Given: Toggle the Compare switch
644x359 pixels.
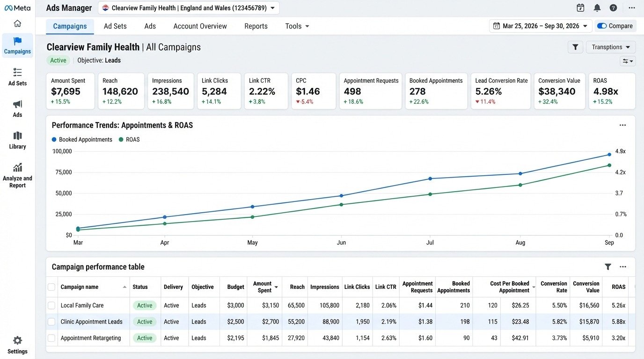Looking at the screenshot, I should (602, 26).
